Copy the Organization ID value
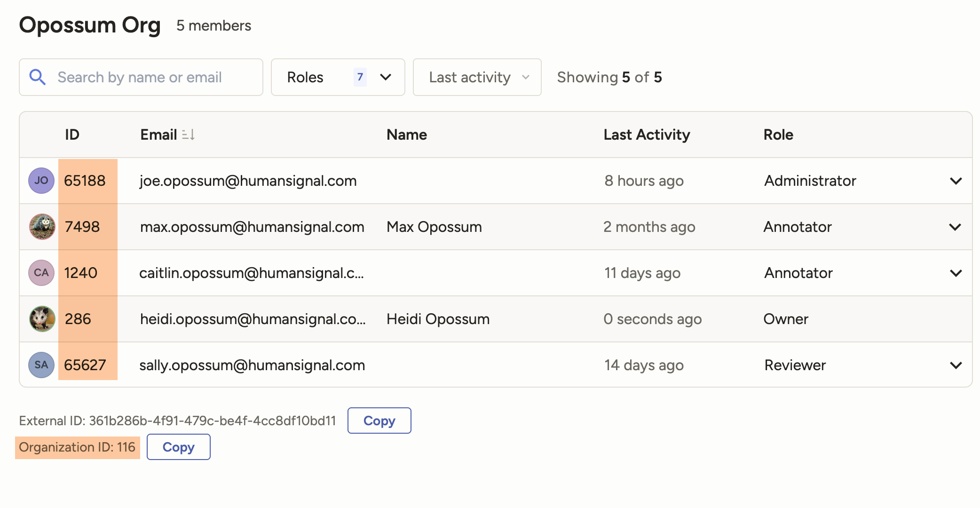 (178, 446)
